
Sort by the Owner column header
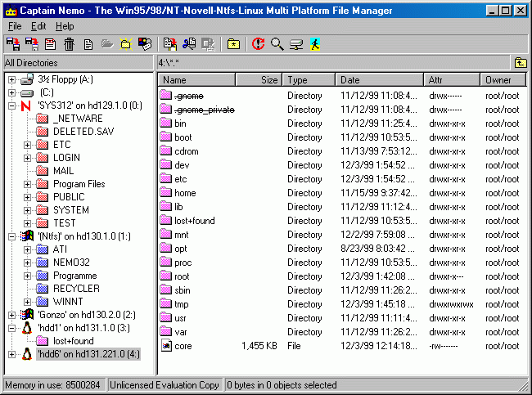[x=503, y=80]
